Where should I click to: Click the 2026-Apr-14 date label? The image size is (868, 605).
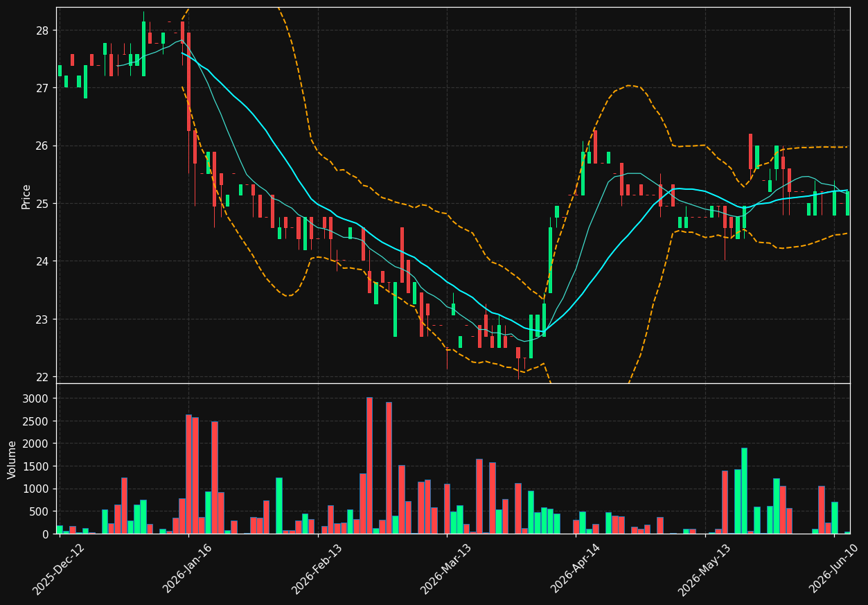(x=576, y=568)
